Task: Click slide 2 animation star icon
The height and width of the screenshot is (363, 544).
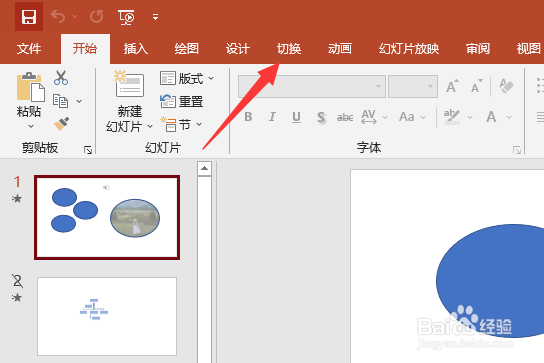Action: 17,297
